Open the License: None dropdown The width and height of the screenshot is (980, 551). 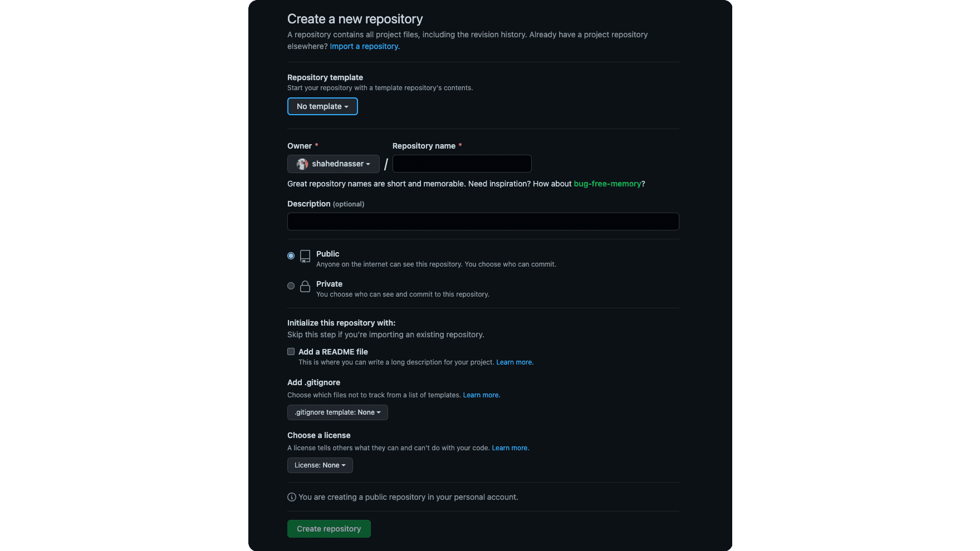point(320,465)
